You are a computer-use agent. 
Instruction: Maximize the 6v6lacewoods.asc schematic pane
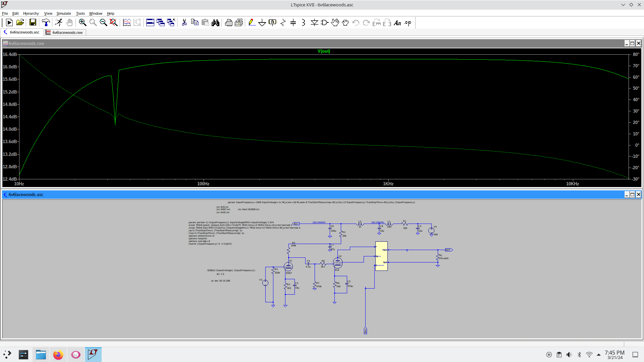point(632,194)
